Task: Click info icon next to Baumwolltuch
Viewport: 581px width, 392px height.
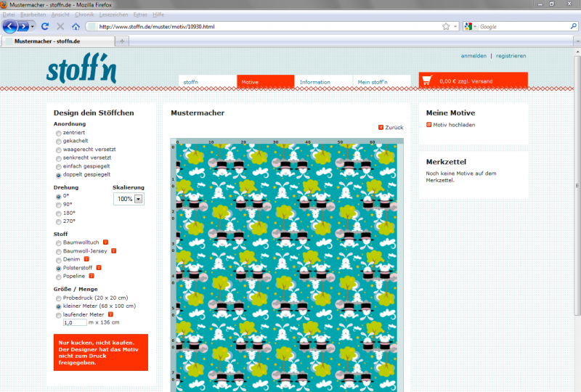Action: point(105,242)
